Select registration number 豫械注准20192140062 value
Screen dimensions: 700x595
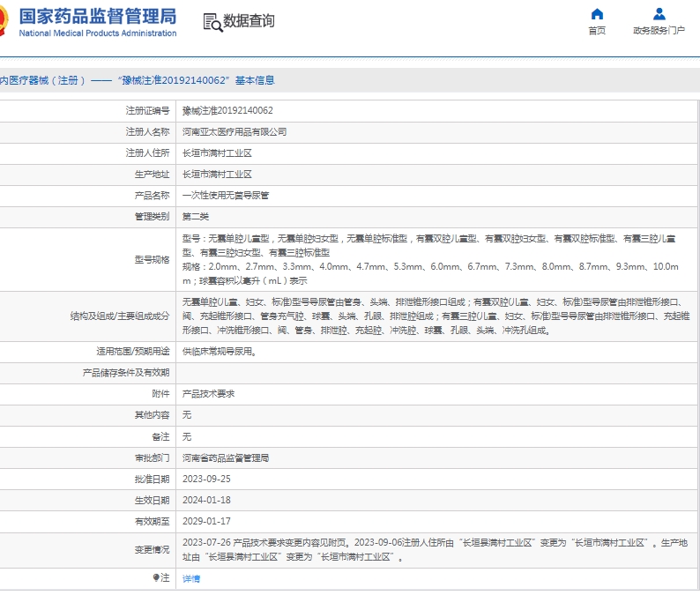(227, 110)
